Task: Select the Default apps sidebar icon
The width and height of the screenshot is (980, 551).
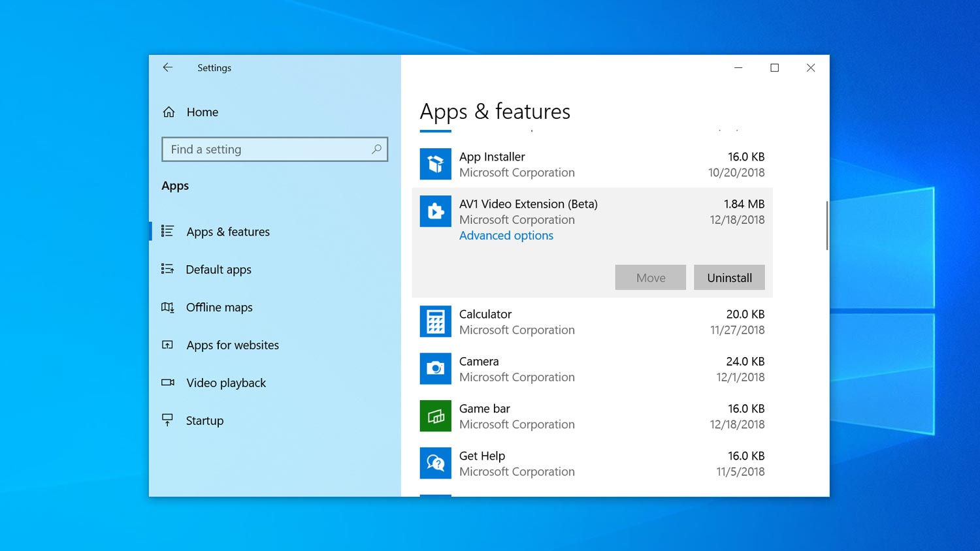Action: (x=167, y=269)
